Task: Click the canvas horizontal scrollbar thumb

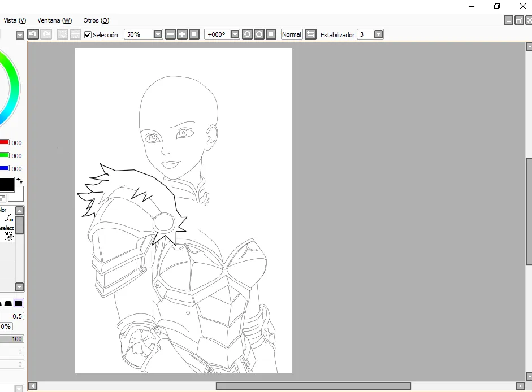Action: [314, 386]
